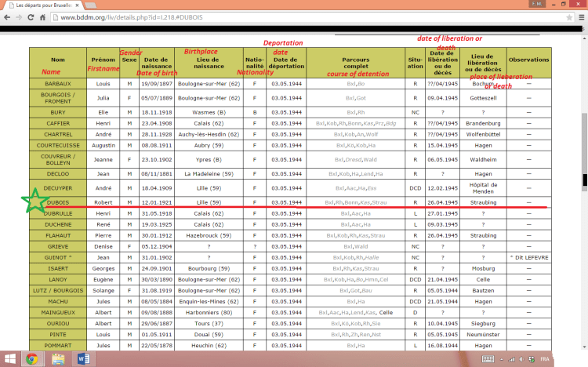The image size is (588, 367).
Task: Select the name cell 'COUVREUR / BOLLEYN'
Action: [x=58, y=159]
